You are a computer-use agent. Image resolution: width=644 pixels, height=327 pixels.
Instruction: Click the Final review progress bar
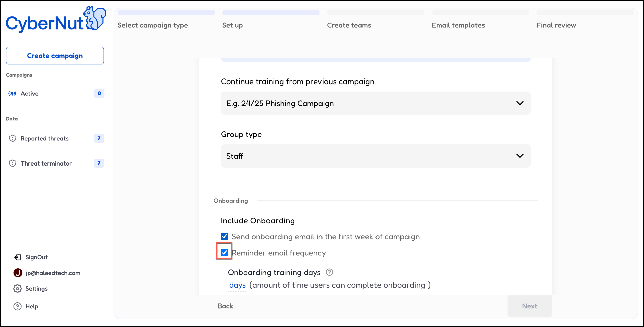point(585,13)
